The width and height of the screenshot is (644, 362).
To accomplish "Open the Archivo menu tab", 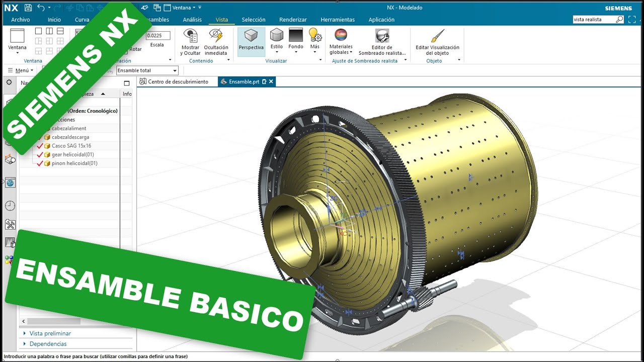I will pos(21,20).
